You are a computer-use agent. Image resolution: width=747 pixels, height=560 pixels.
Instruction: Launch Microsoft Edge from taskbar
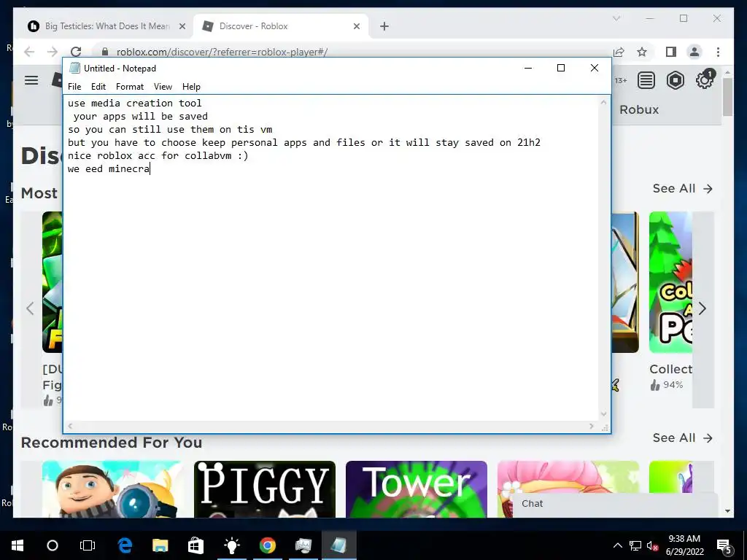(125, 545)
